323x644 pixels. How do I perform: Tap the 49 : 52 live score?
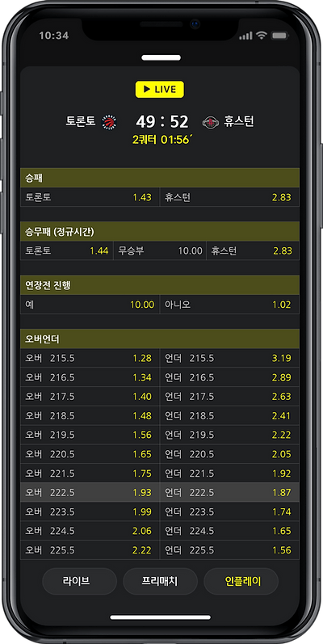pyautogui.click(x=162, y=121)
